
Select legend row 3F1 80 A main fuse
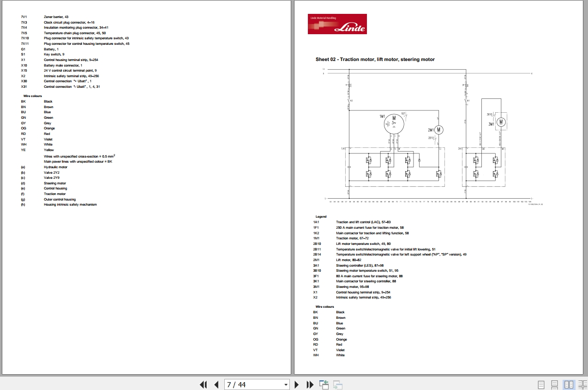pyautogui.click(x=358, y=276)
